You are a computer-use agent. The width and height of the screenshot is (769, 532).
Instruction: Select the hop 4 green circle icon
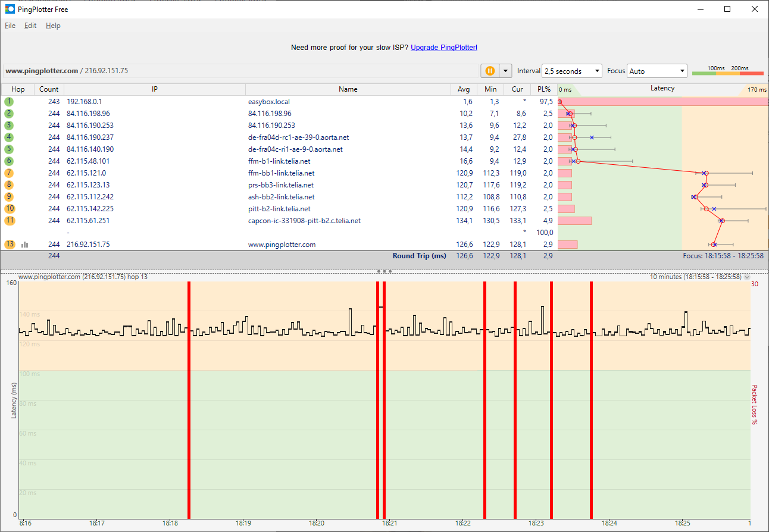(x=9, y=137)
